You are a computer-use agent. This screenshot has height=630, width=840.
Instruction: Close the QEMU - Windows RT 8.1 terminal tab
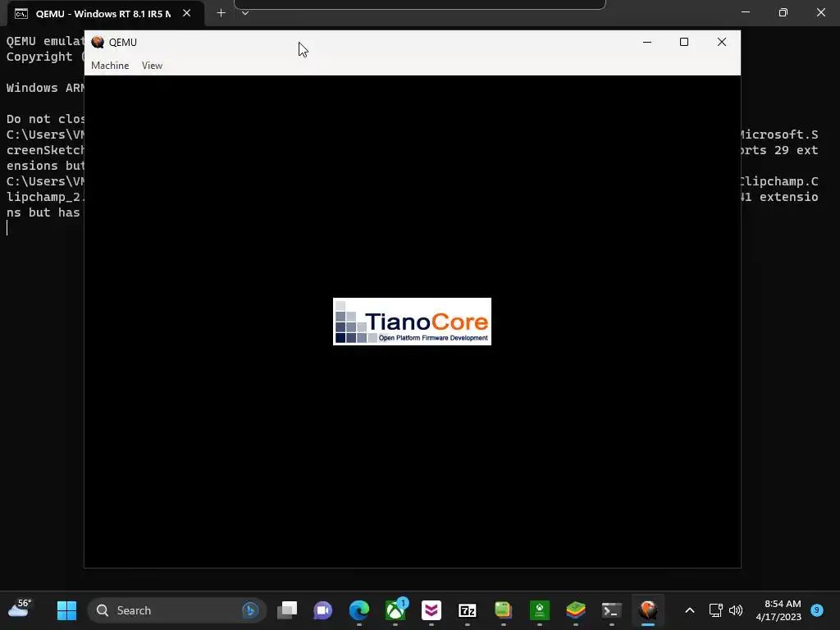tap(186, 13)
